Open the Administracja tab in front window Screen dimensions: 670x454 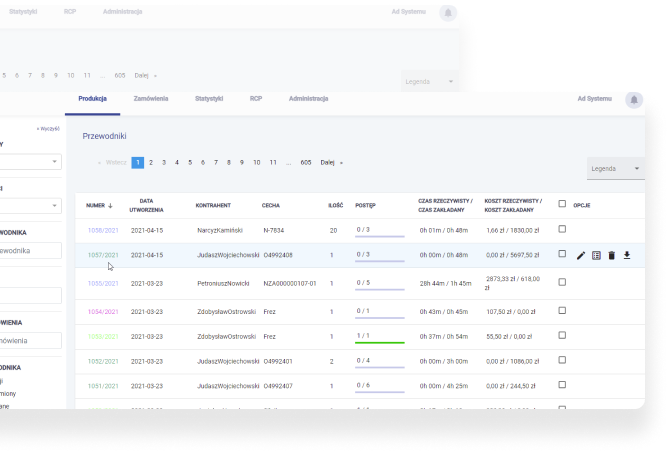[308, 99]
